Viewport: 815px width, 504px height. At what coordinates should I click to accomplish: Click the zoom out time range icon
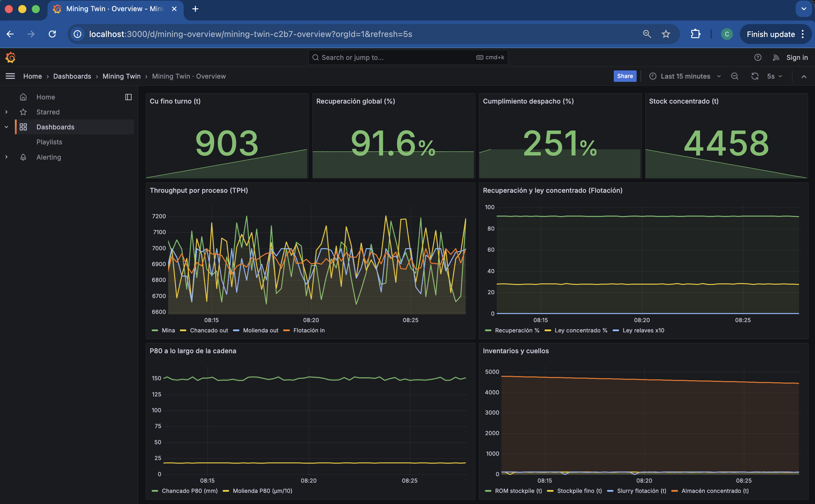tap(734, 76)
